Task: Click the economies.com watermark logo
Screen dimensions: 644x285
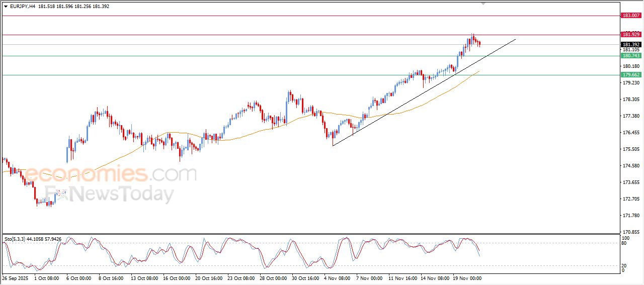Action: click(x=111, y=174)
